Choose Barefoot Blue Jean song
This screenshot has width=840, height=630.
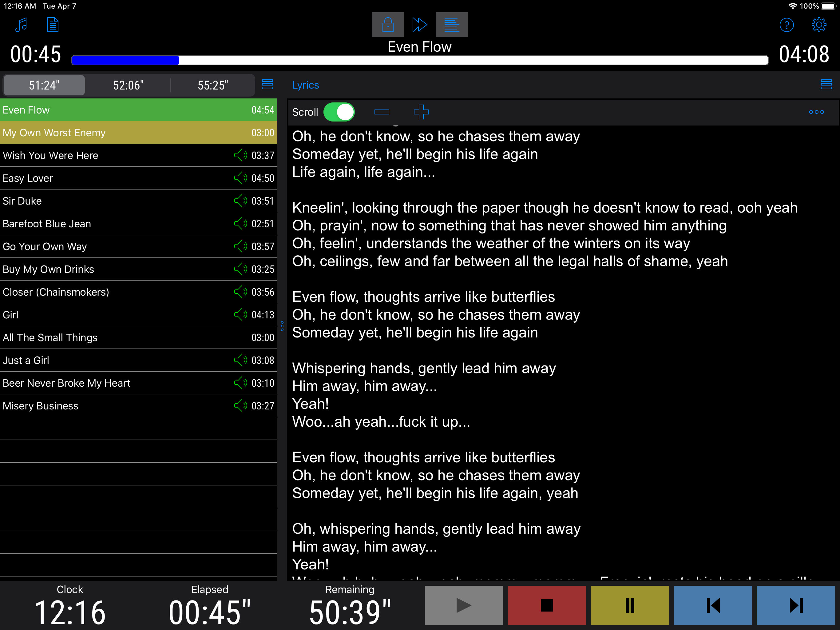[x=139, y=224]
